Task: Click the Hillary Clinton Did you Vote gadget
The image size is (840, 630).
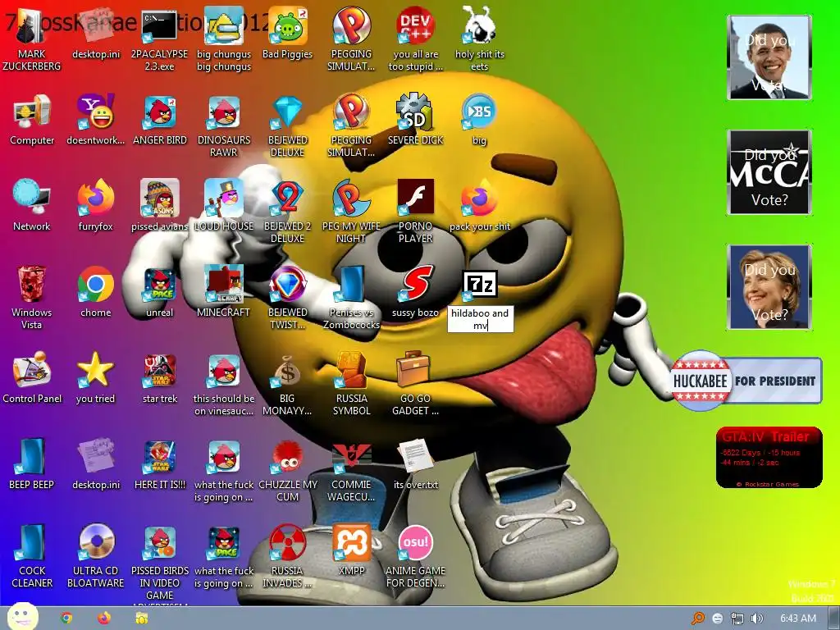Action: [769, 287]
